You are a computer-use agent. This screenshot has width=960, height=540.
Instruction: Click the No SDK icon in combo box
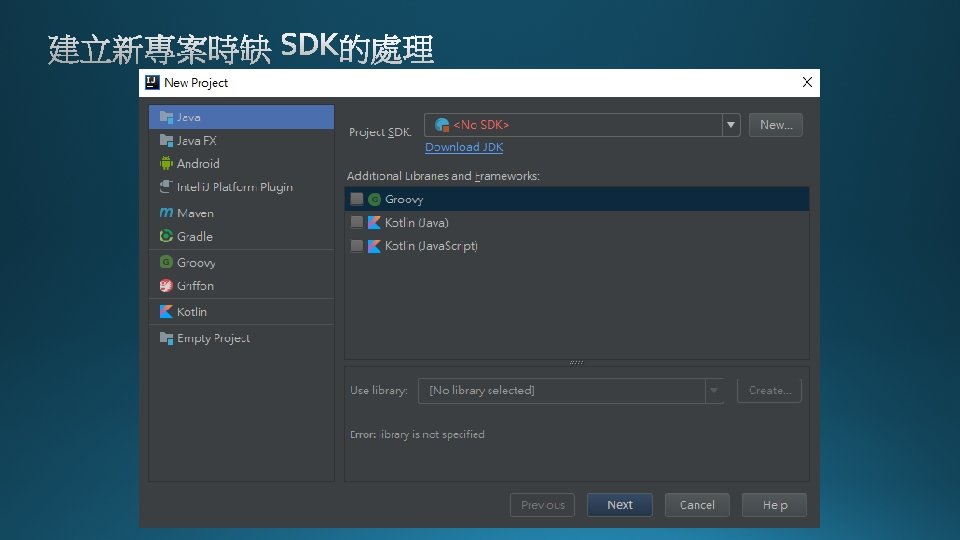click(442, 125)
